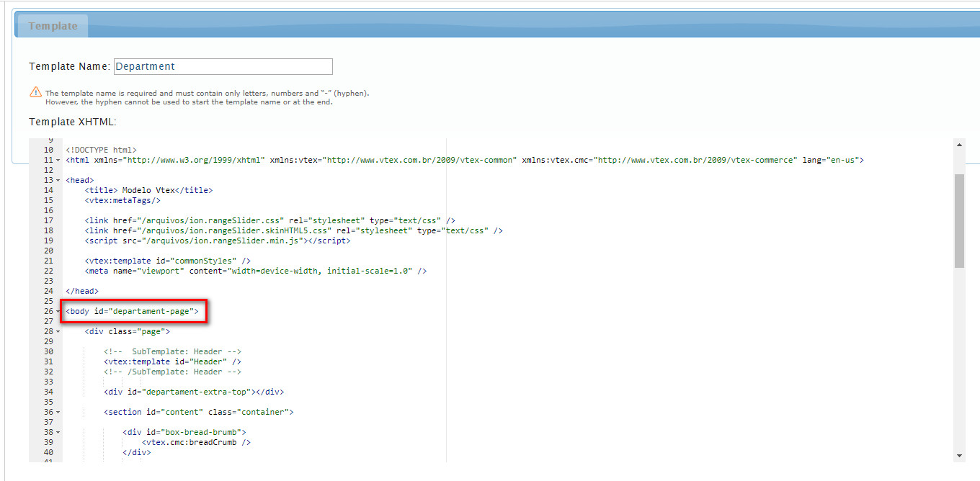Image resolution: width=980 pixels, height=481 pixels.
Task: Click line number 26 in the gutter
Action: (48, 311)
